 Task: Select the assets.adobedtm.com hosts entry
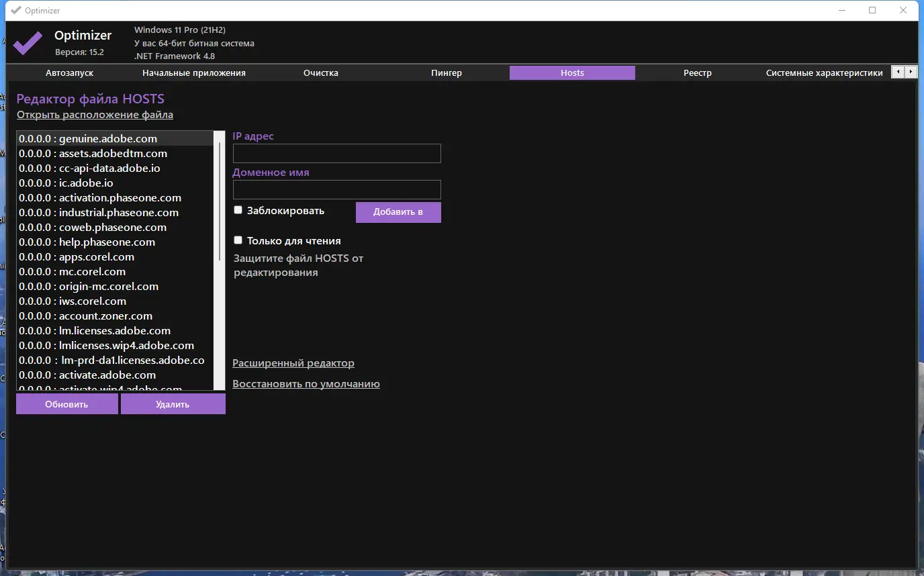115,153
